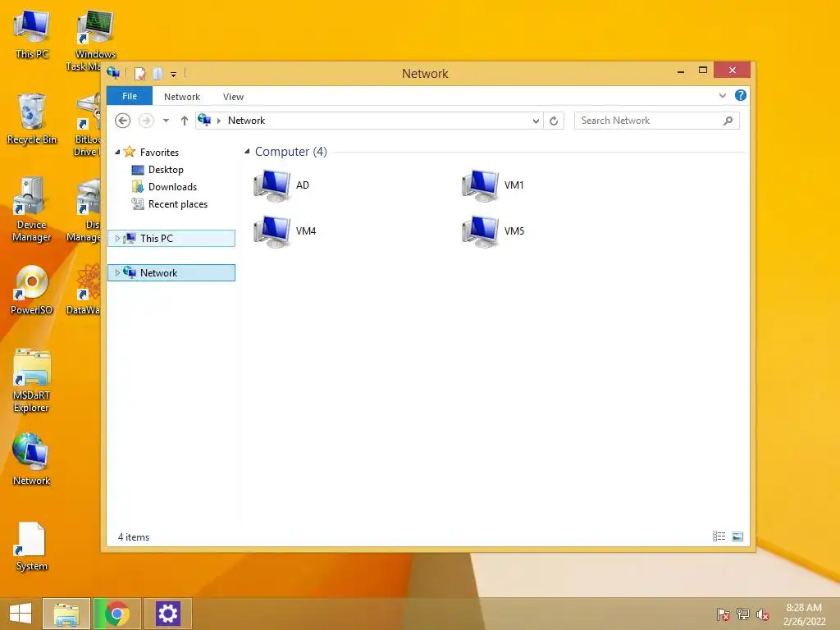Switch to Large icons view in status bar
This screenshot has height=630, width=840.
(x=737, y=536)
